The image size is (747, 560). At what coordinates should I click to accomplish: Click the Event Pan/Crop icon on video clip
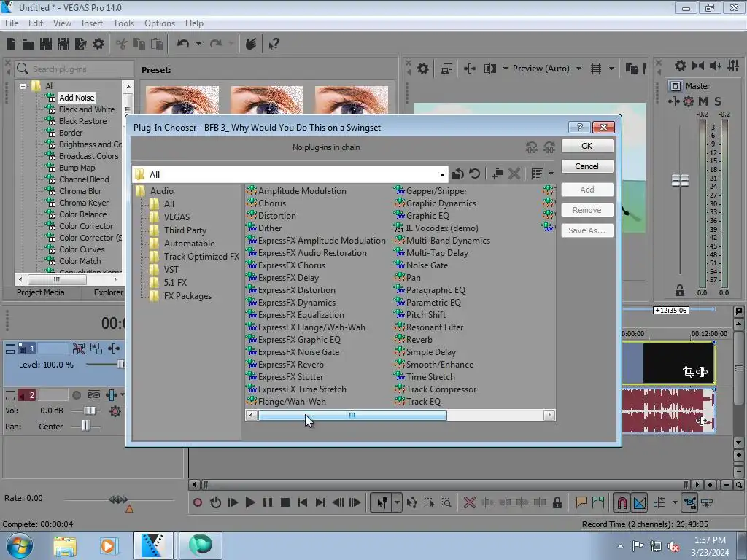coord(689,371)
